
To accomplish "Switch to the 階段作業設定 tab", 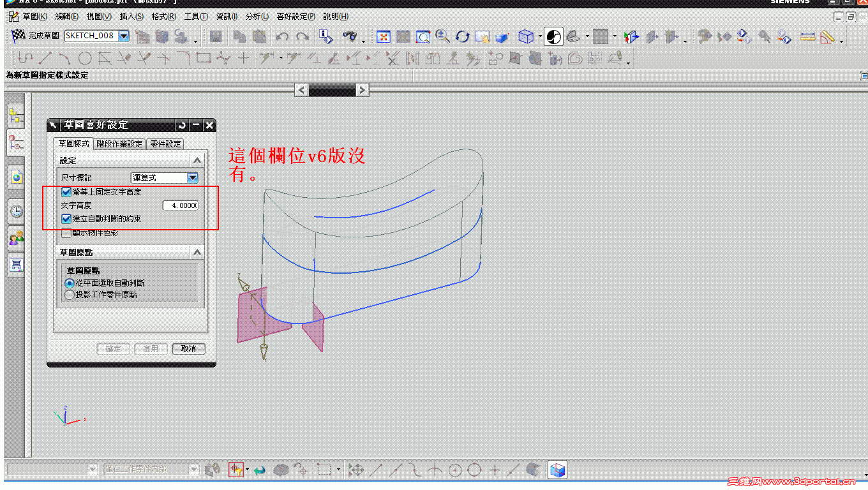I will (x=120, y=144).
